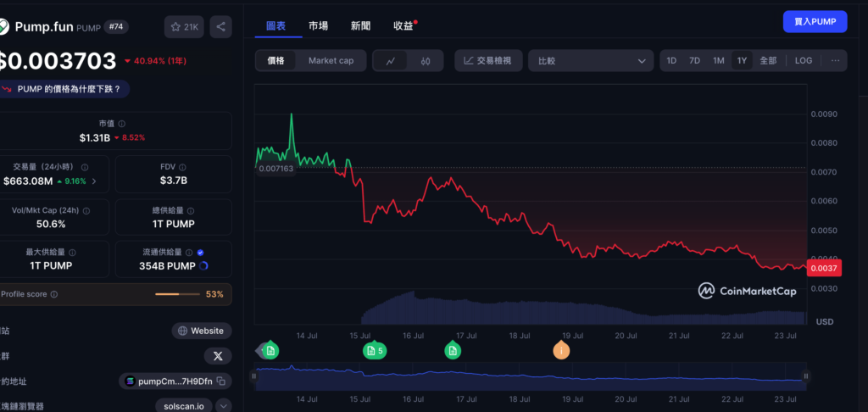Viewport: 868px width, 412px height.
Task: Click the $1.31B market cap value
Action: (x=95, y=138)
